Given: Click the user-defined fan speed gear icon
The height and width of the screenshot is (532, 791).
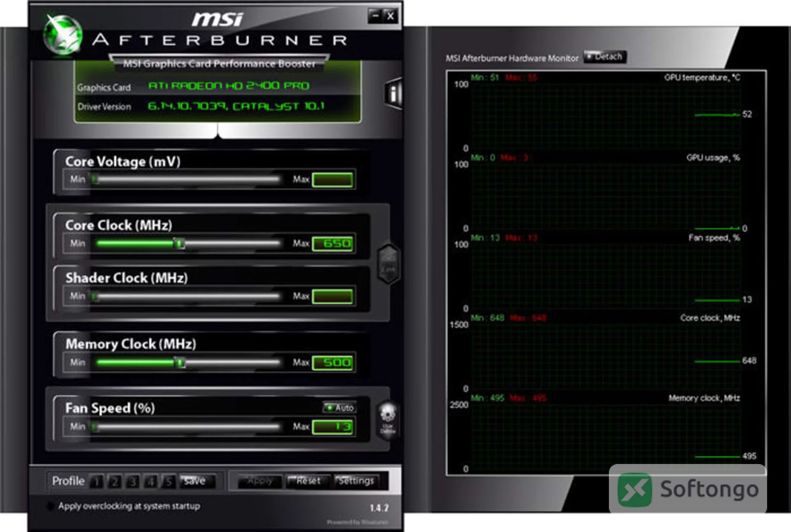Looking at the screenshot, I should click(x=388, y=420).
